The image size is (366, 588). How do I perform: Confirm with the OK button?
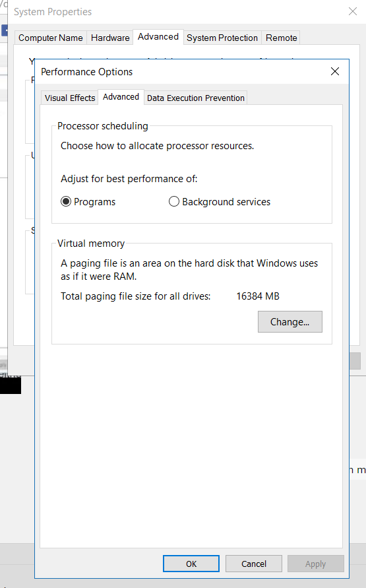(191, 564)
